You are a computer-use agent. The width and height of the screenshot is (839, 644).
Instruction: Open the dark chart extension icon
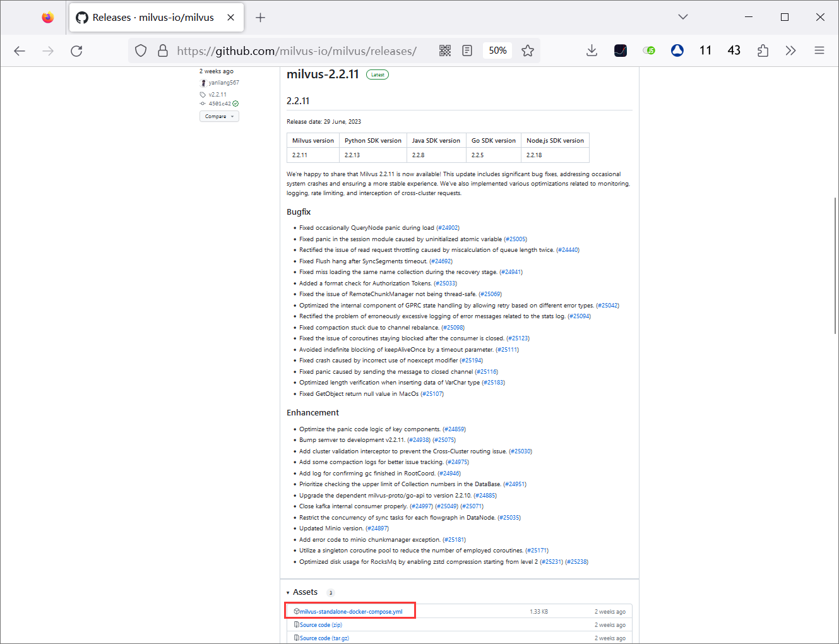pos(621,51)
